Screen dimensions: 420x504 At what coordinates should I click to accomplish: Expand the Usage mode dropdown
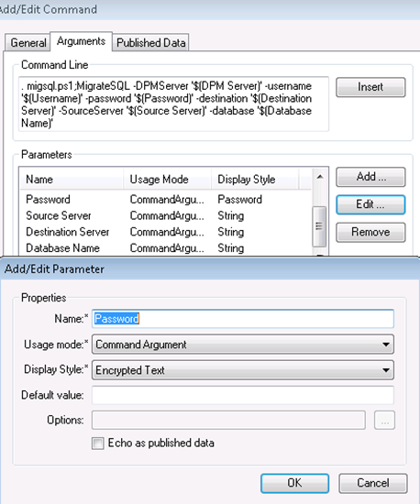coord(243,345)
